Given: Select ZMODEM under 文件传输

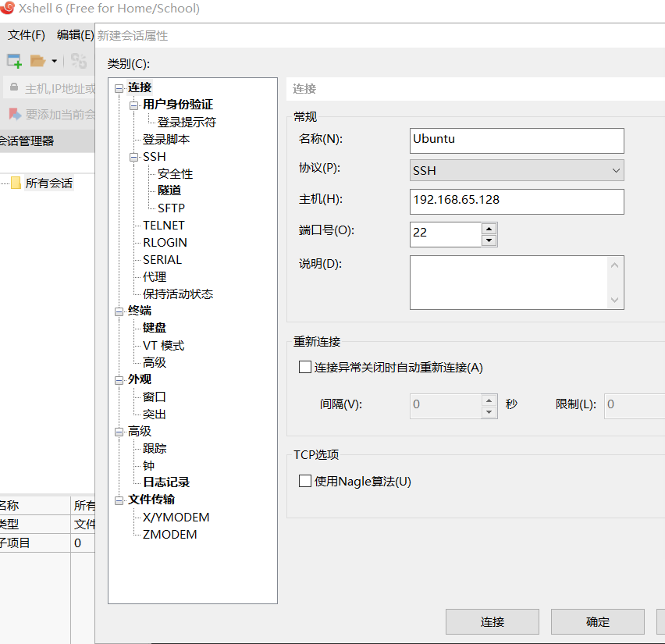Looking at the screenshot, I should (x=169, y=534).
